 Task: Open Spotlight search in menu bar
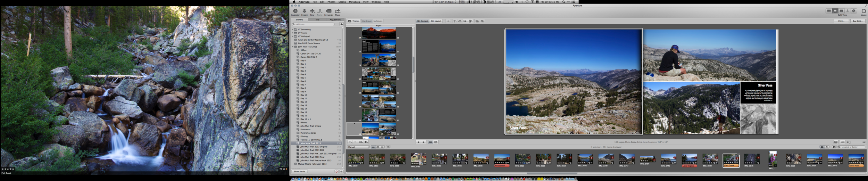[x=564, y=2]
